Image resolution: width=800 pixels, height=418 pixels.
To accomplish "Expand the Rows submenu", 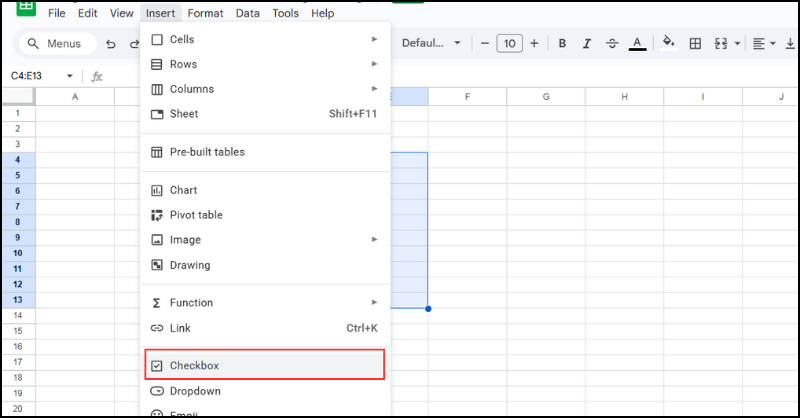I will tap(265, 64).
